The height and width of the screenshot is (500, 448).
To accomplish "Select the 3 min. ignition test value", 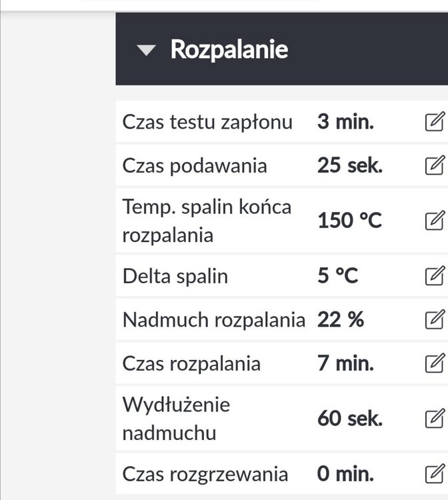I will (345, 122).
